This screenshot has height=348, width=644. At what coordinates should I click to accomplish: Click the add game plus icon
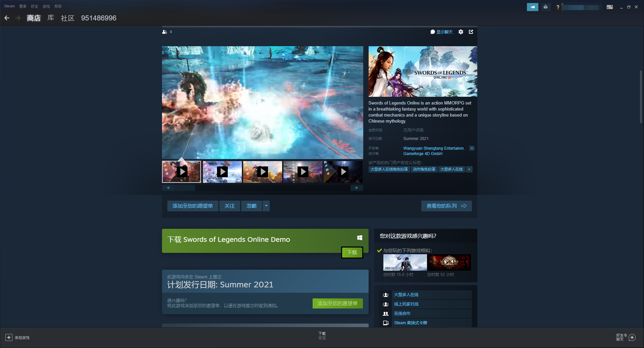pos(9,337)
